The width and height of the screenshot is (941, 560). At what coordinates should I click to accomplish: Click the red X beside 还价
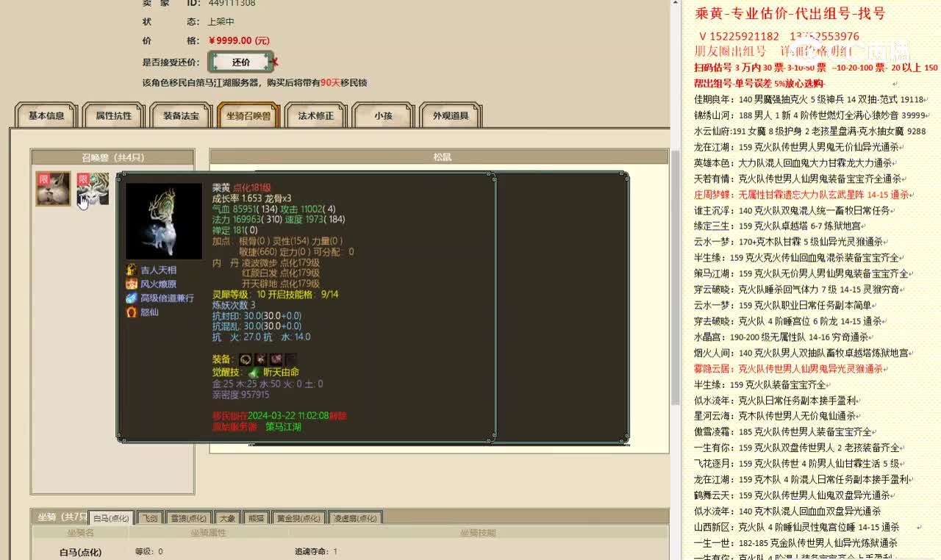click(x=276, y=62)
